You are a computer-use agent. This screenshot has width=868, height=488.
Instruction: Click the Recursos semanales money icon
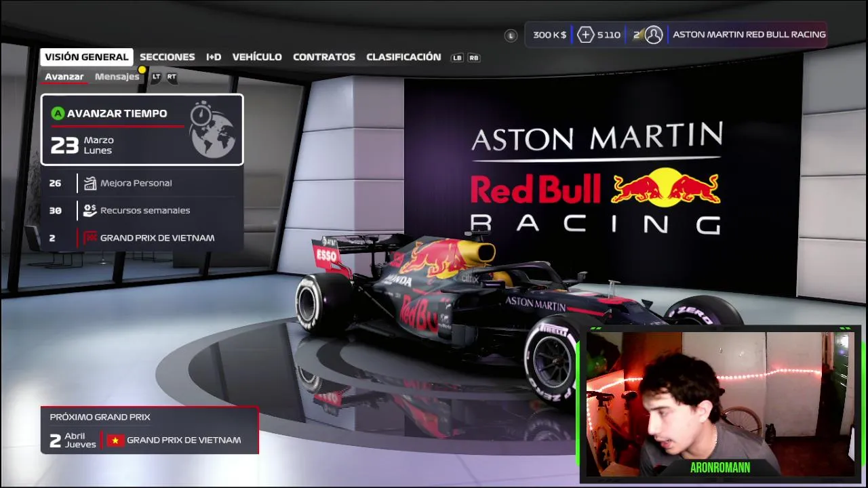click(x=90, y=210)
